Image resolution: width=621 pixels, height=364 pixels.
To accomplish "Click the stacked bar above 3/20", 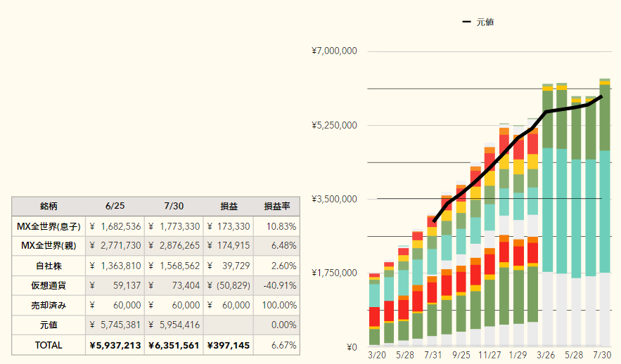I will click(x=374, y=310).
